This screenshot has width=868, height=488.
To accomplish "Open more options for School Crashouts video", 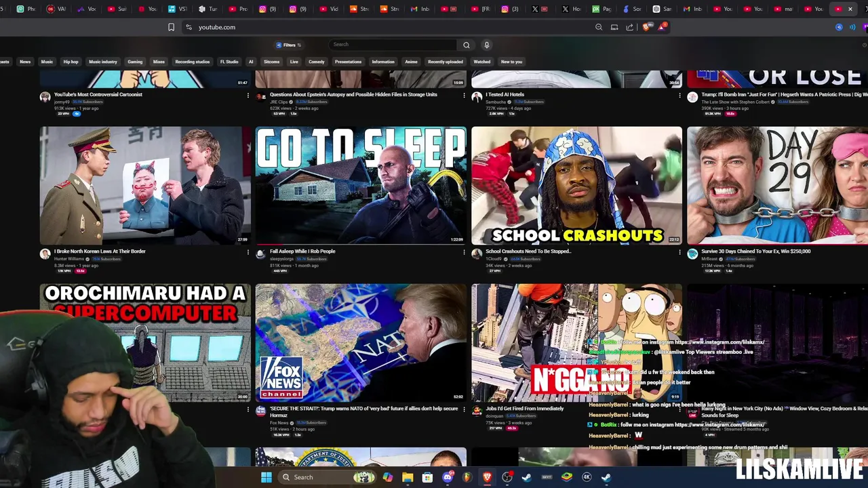I will pos(679,251).
